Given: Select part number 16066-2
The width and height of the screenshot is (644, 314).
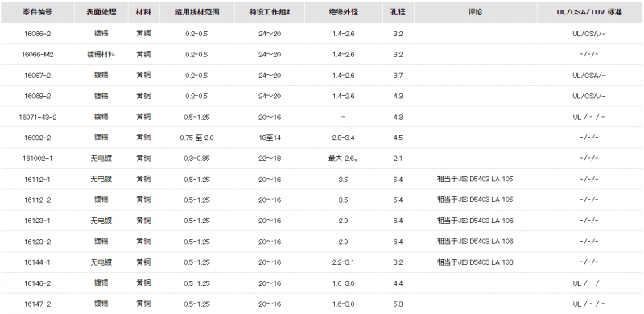Looking at the screenshot, I should (37, 34).
